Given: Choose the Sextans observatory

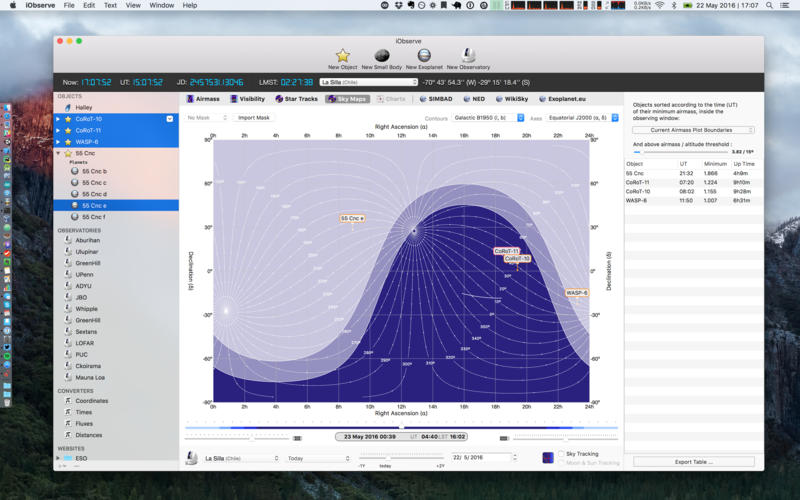Looking at the screenshot, I should [116, 332].
